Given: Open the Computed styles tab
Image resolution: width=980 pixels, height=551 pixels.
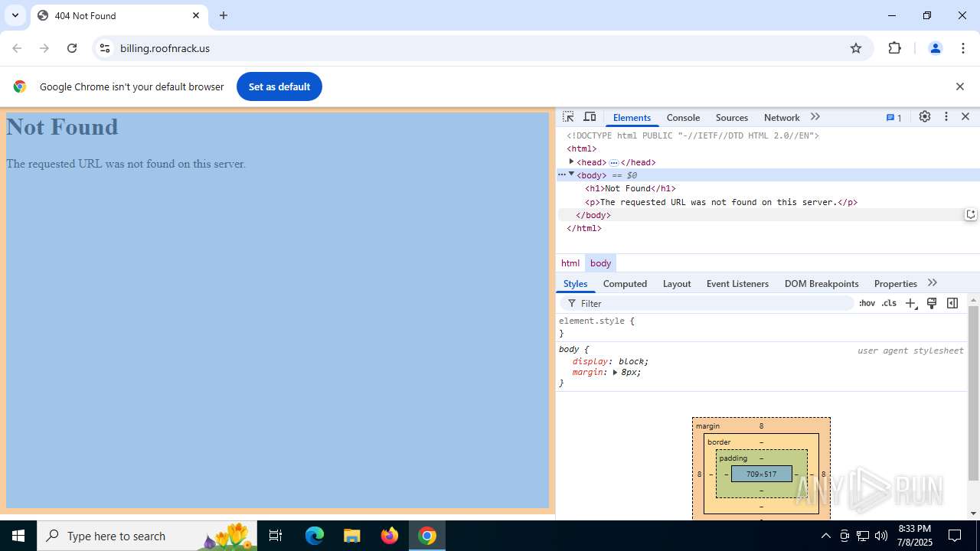Looking at the screenshot, I should 625,284.
